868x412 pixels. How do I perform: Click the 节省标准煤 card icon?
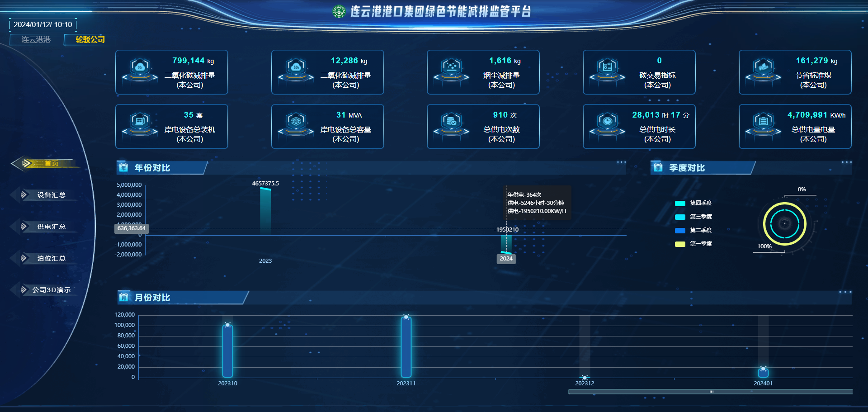coord(764,71)
